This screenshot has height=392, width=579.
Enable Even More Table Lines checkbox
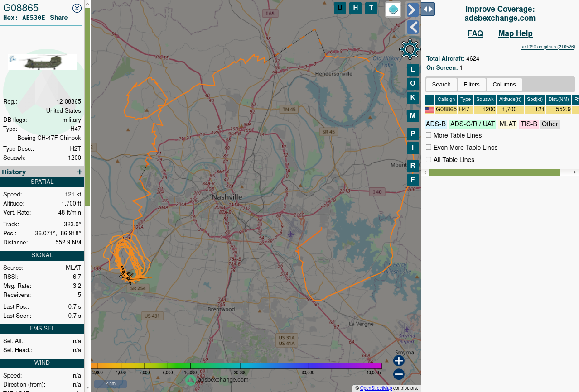click(x=429, y=147)
